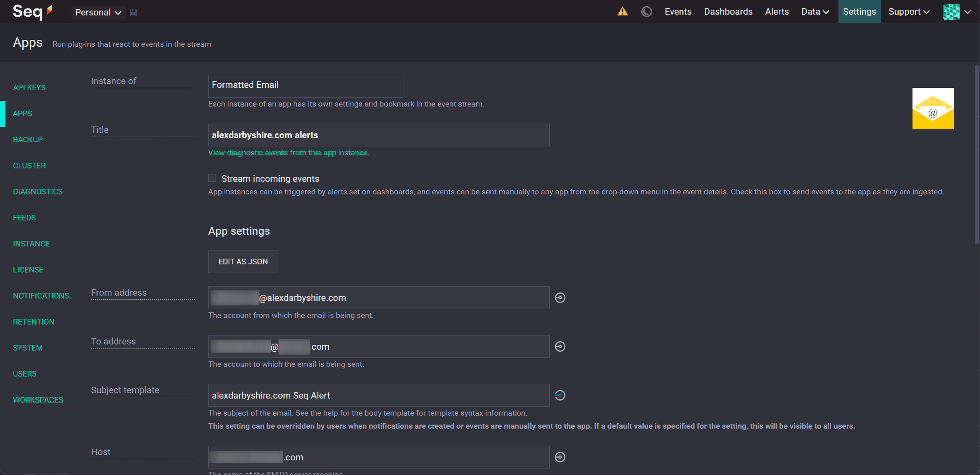The height and width of the screenshot is (475, 980).
Task: Open CLUSTER settings
Action: coord(29,166)
